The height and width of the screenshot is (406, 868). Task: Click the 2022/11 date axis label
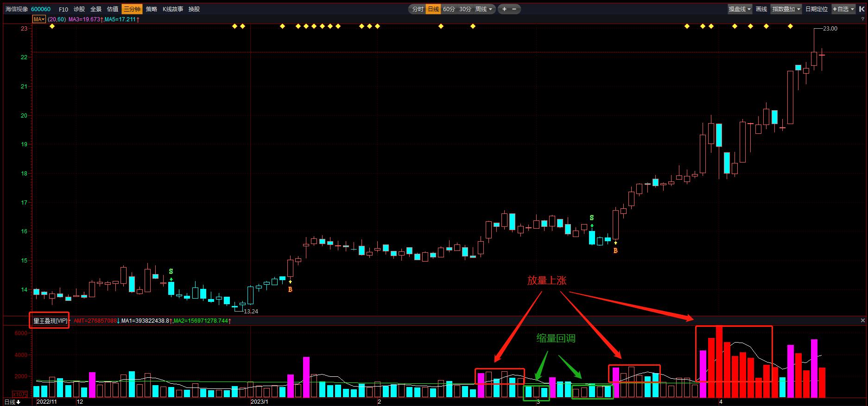pos(46,402)
